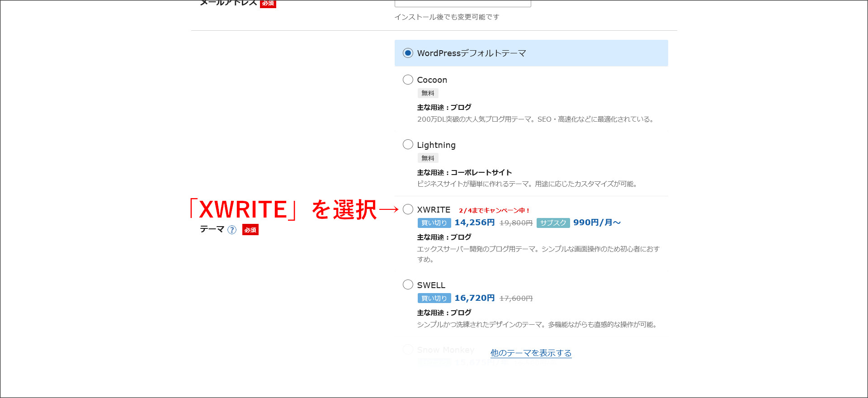The image size is (868, 398).
Task: Click the SWELL 買い切り badge
Action: (x=434, y=298)
